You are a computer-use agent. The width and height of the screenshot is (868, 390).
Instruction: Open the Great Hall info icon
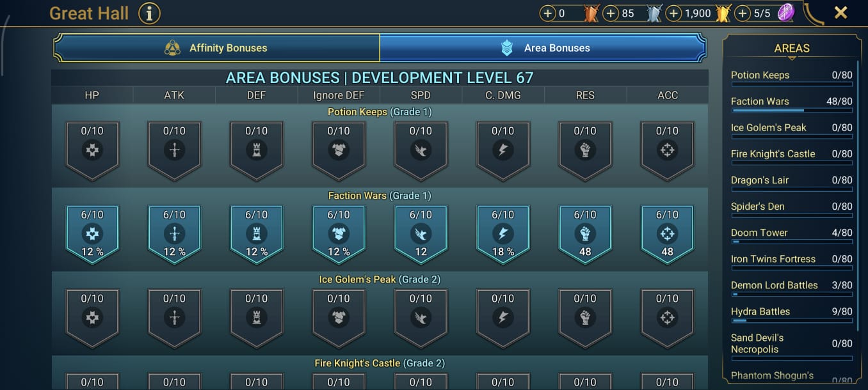coord(149,13)
